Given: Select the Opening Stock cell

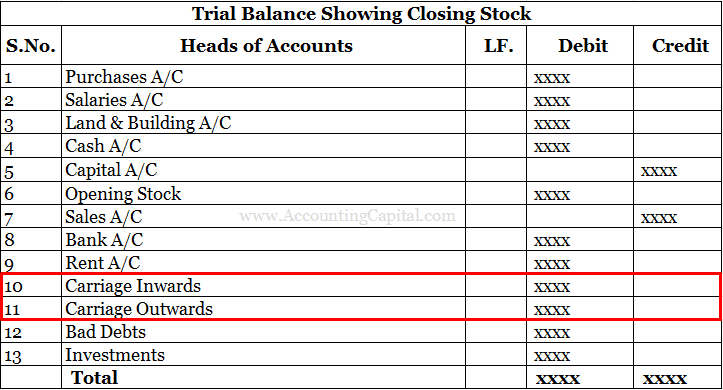Looking at the screenshot, I should tap(123, 194).
